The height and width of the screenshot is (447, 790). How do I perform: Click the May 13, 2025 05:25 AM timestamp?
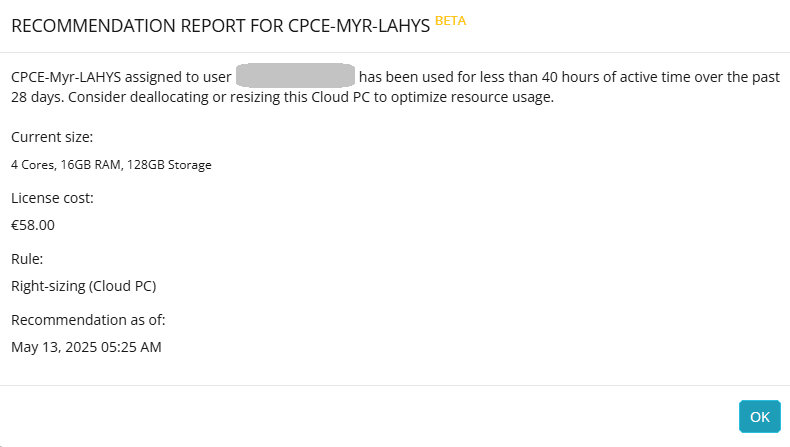pyautogui.click(x=86, y=347)
